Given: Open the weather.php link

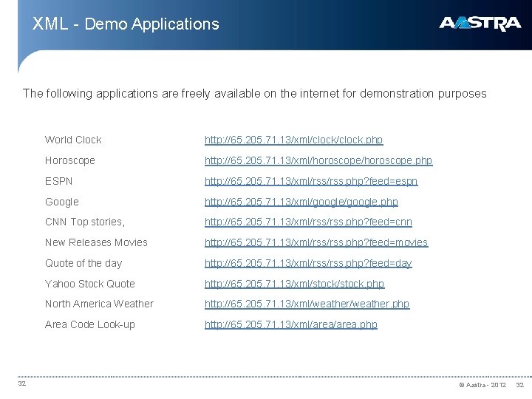Looking at the screenshot, I should point(307,304).
